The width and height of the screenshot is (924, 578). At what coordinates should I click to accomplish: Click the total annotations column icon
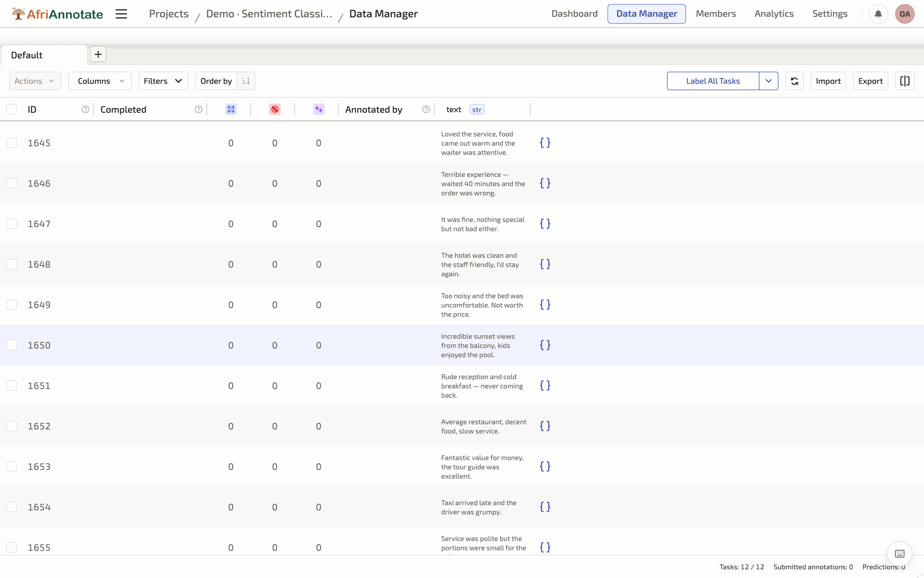coord(231,109)
